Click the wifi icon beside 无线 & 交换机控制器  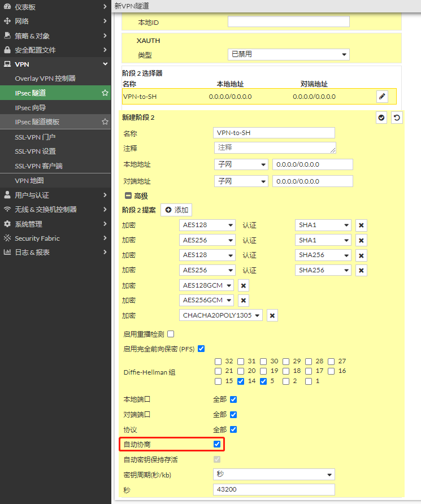[x=7, y=209]
